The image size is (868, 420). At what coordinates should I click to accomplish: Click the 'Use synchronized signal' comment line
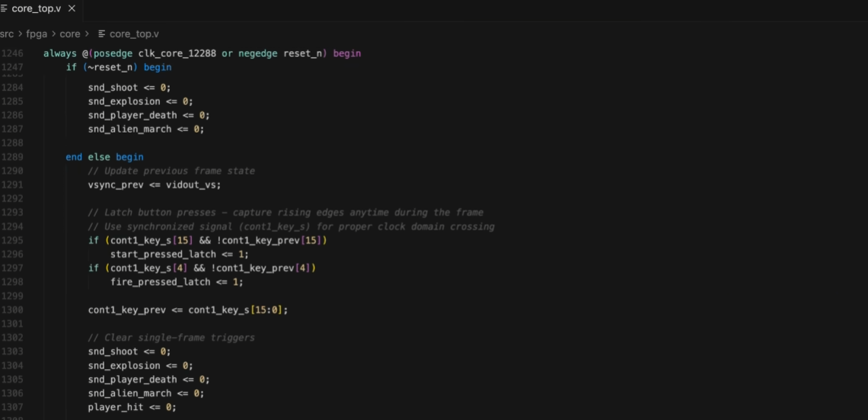[291, 226]
